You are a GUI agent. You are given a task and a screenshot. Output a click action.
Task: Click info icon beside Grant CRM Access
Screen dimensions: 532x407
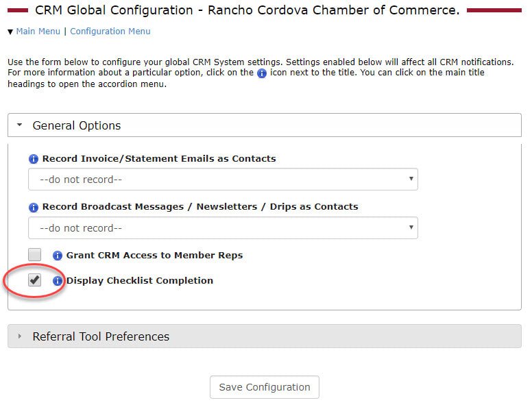tap(58, 256)
